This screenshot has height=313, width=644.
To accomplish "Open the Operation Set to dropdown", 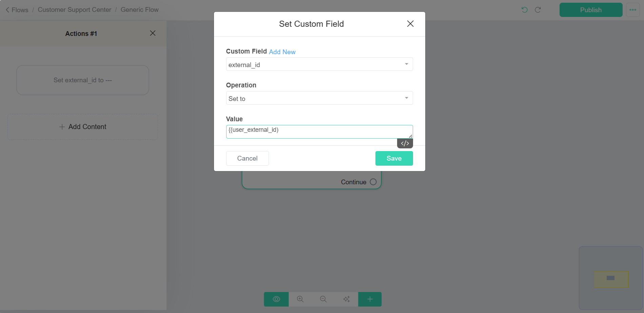I will click(x=319, y=98).
